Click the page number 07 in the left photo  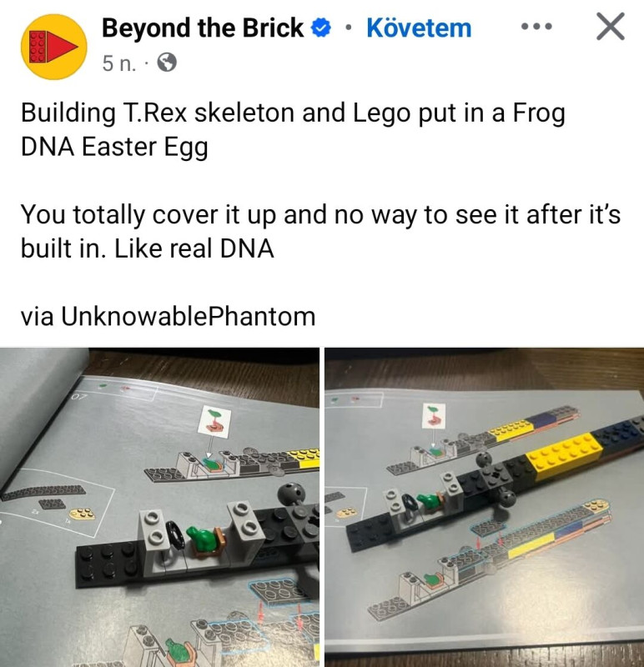79,398
